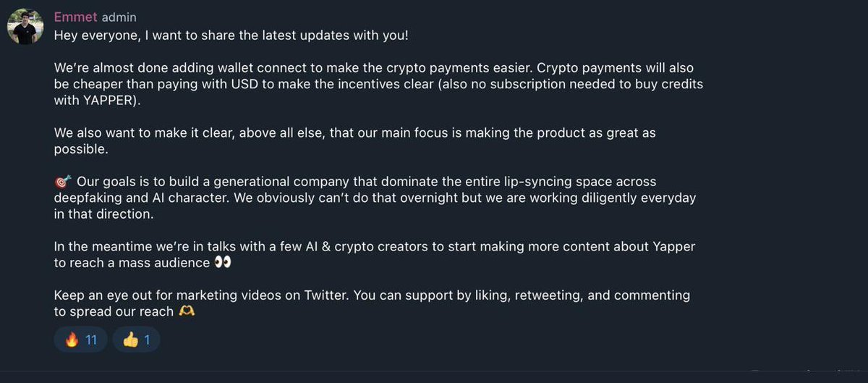Click the eyes emoji after mass audience
The image size is (868, 383).
point(223,263)
